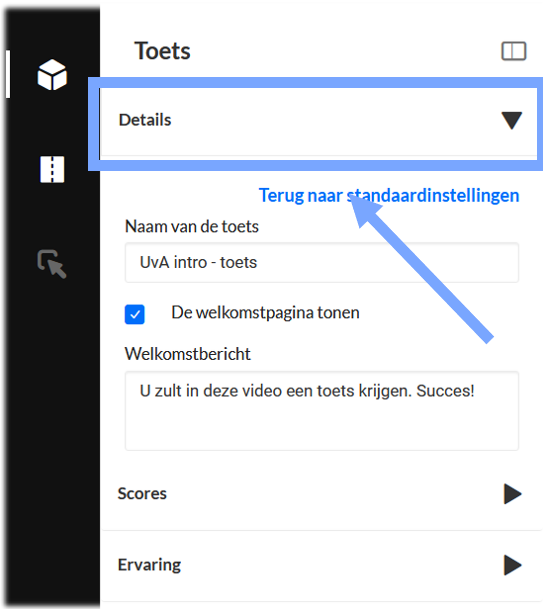Toggle the panel layout icon beside Toets

pyautogui.click(x=513, y=51)
